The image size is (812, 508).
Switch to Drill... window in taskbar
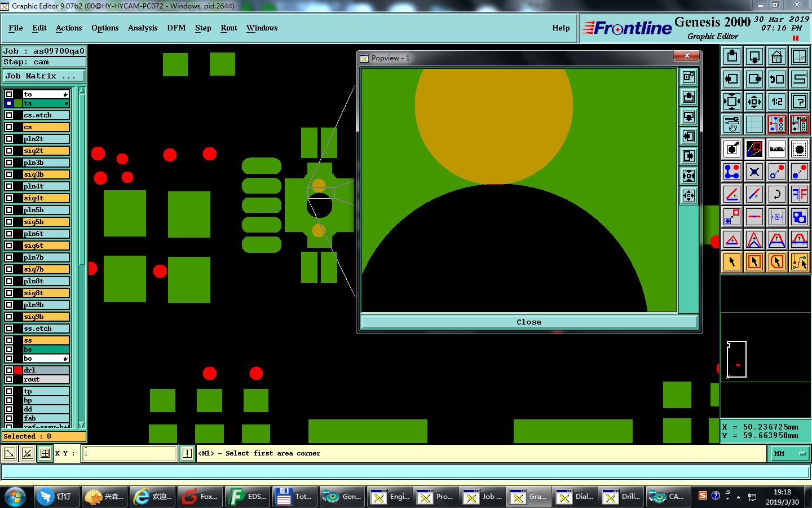pyautogui.click(x=621, y=497)
